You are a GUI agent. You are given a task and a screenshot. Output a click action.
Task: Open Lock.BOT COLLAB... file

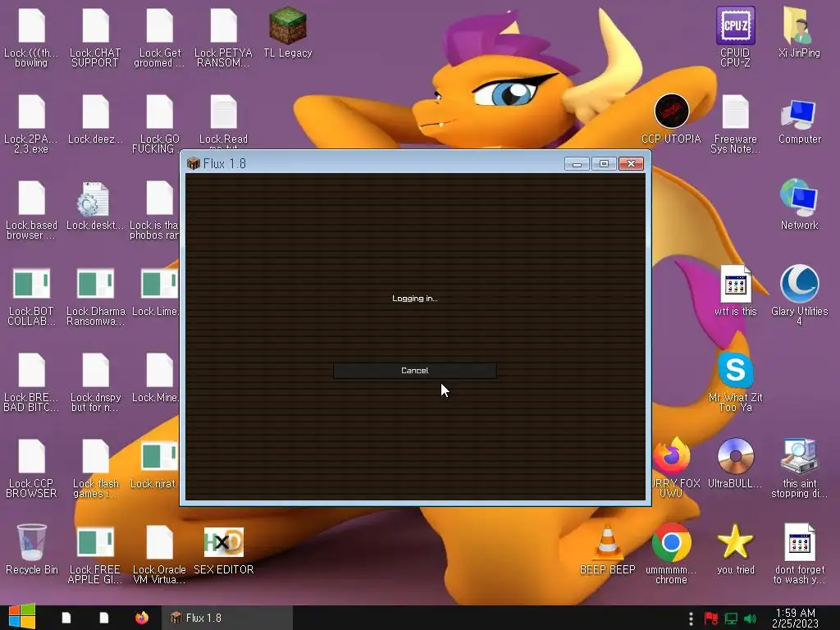coord(31,296)
